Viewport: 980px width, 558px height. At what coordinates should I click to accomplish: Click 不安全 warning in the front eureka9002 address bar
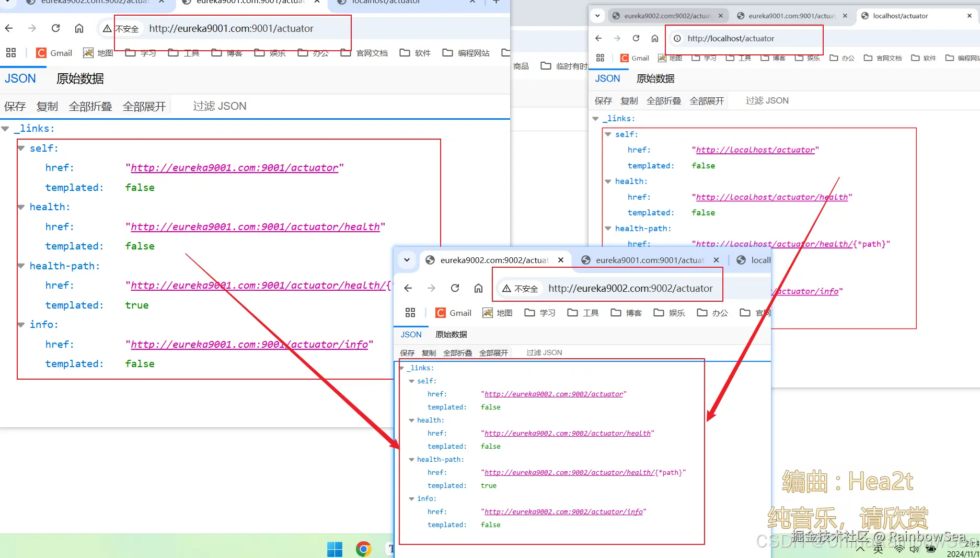(x=520, y=289)
